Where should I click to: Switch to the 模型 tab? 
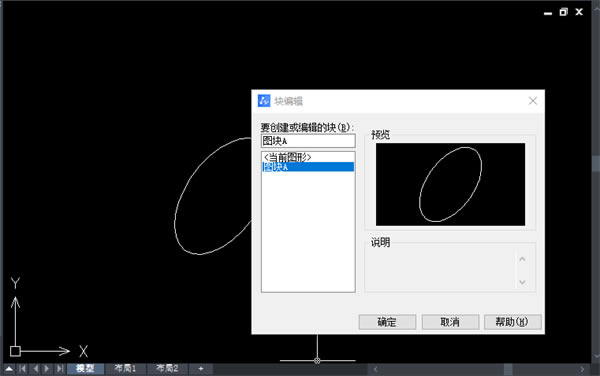pyautogui.click(x=85, y=369)
